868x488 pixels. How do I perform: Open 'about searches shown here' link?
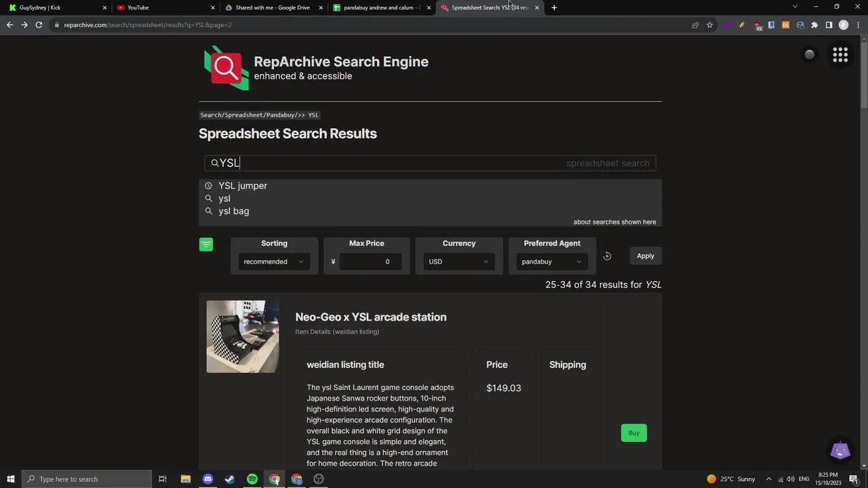tap(614, 222)
